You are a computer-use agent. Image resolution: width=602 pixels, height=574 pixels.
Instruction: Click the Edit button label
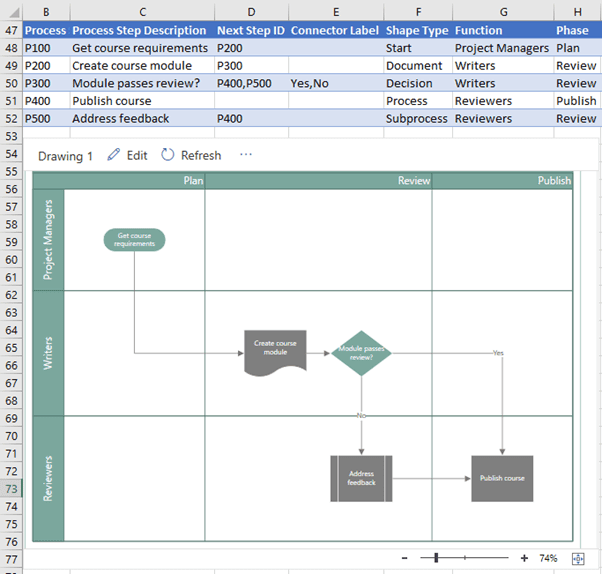click(137, 155)
